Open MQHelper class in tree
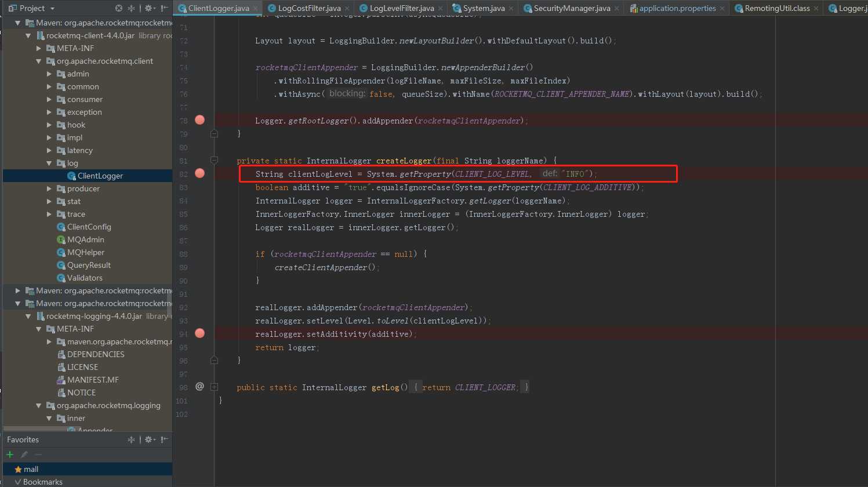The height and width of the screenshot is (487, 868). point(85,252)
